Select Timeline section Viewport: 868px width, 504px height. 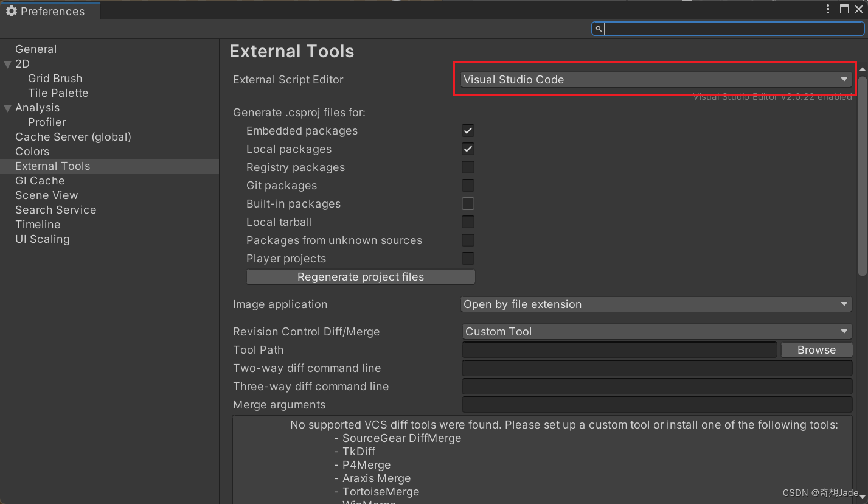38,225
